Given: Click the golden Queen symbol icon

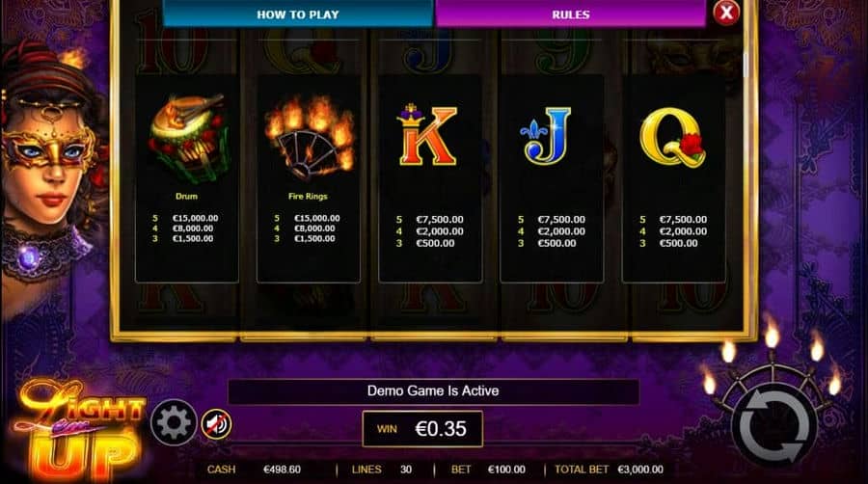Looking at the screenshot, I should [x=672, y=137].
